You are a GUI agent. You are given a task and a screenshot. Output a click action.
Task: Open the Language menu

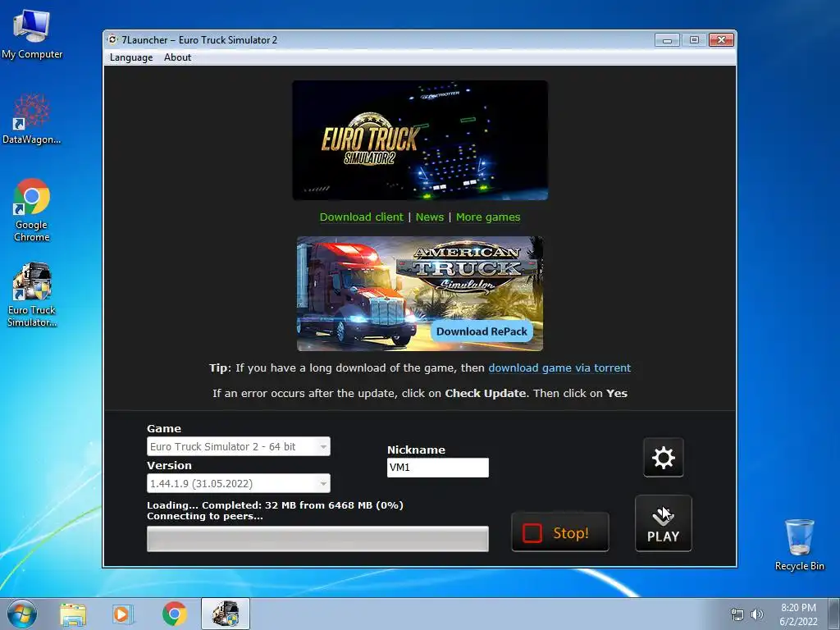point(131,57)
